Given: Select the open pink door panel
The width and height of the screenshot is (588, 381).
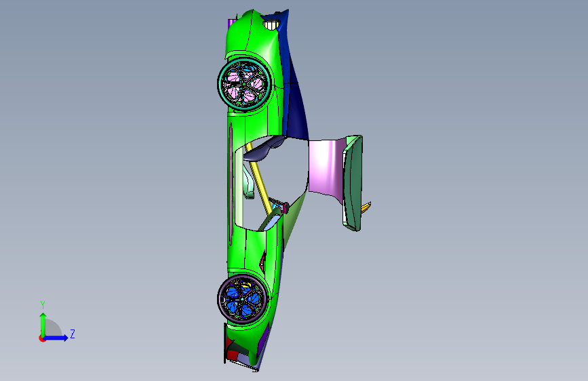Looking at the screenshot, I should click(326, 167).
